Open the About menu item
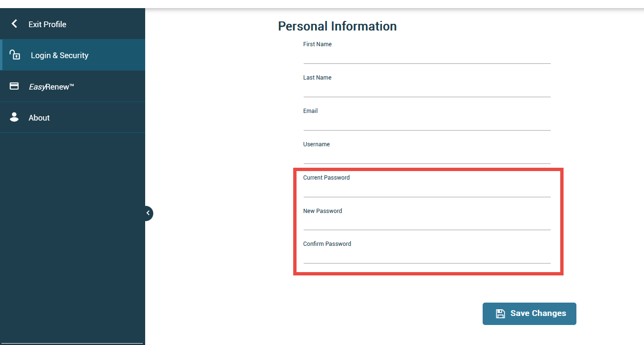 coord(72,117)
